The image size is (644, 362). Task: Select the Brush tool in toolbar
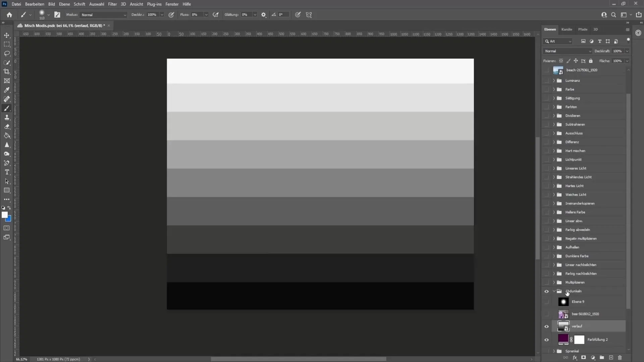coord(7,108)
